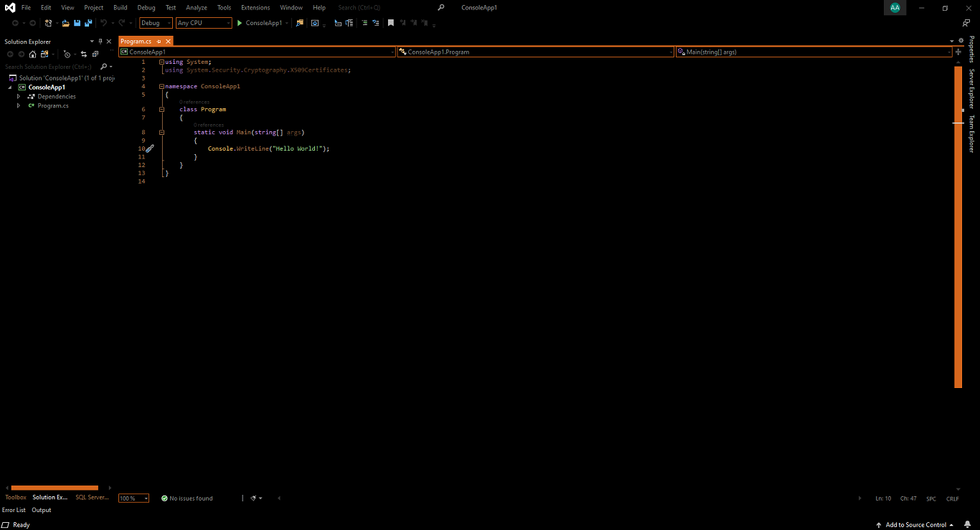This screenshot has width=980, height=530.
Task: Click the No issues found indicator
Action: click(x=187, y=498)
